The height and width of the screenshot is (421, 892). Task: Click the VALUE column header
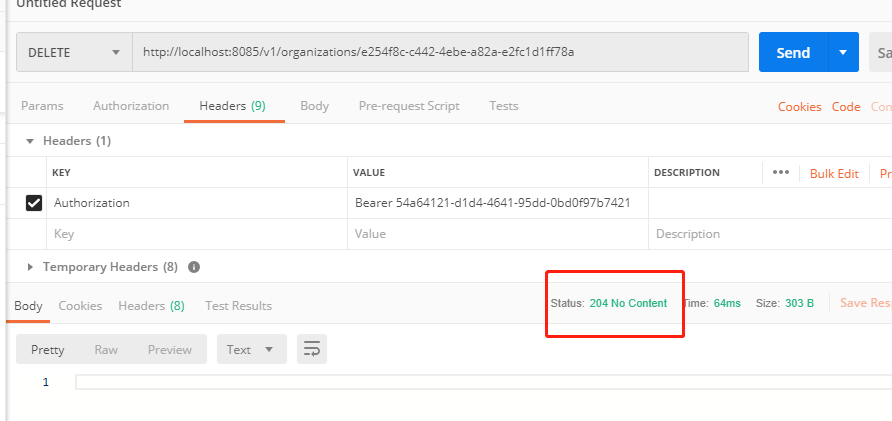pos(369,172)
